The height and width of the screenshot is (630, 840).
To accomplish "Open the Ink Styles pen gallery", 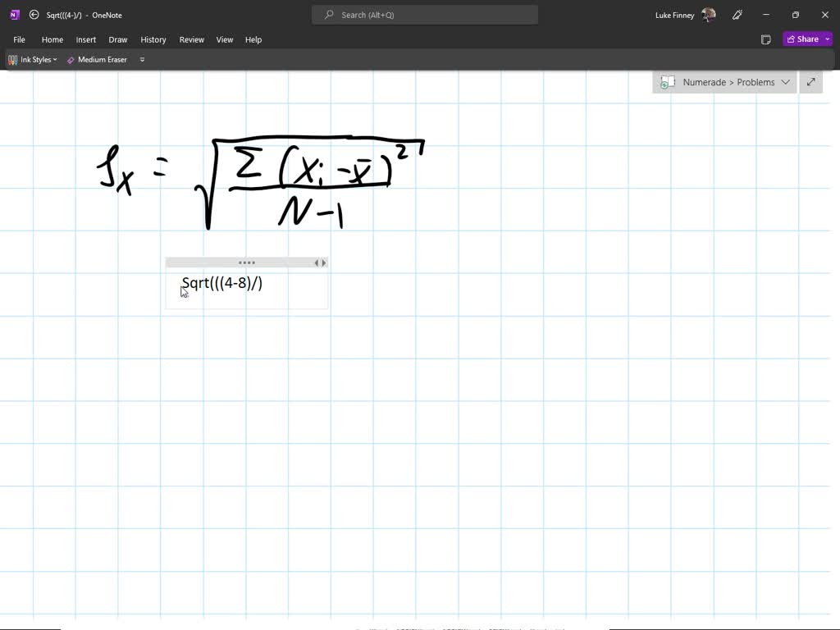I will (x=33, y=60).
